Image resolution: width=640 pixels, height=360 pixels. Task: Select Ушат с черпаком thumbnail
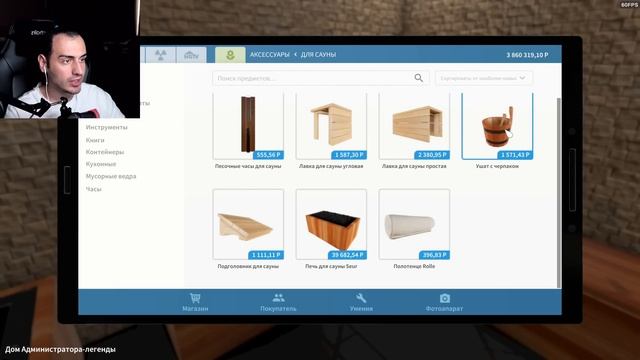[x=497, y=126]
